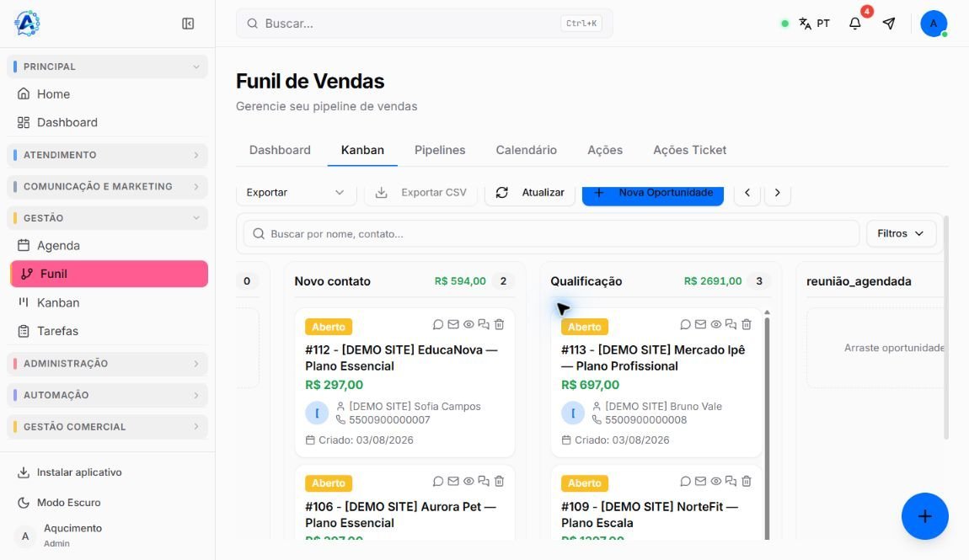Screen dimensions: 969x560
Task: Open Agenda in sidebar
Action: [x=109, y=246]
